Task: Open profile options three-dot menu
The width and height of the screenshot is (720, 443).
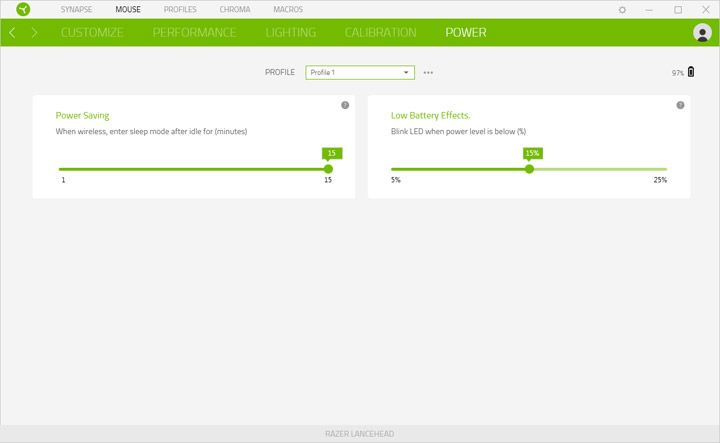Action: pyautogui.click(x=428, y=73)
